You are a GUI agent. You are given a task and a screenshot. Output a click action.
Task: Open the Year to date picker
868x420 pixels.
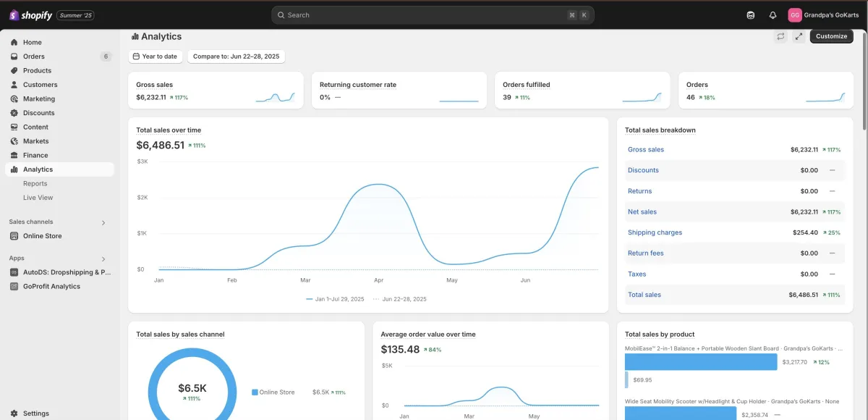pyautogui.click(x=155, y=56)
